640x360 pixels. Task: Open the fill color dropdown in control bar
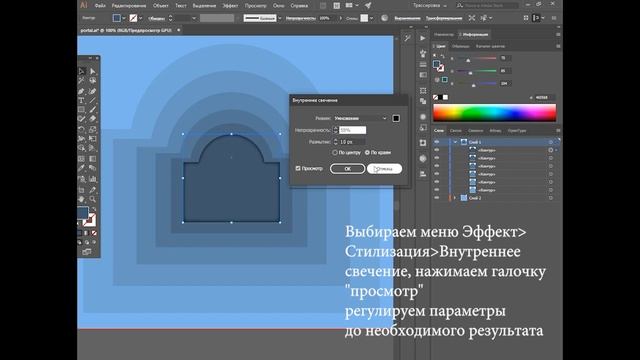click(x=124, y=18)
